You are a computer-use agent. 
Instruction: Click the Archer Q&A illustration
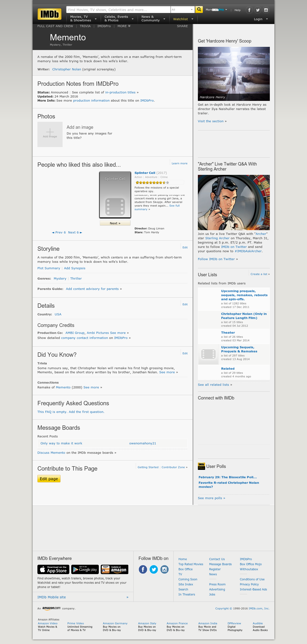click(x=234, y=202)
